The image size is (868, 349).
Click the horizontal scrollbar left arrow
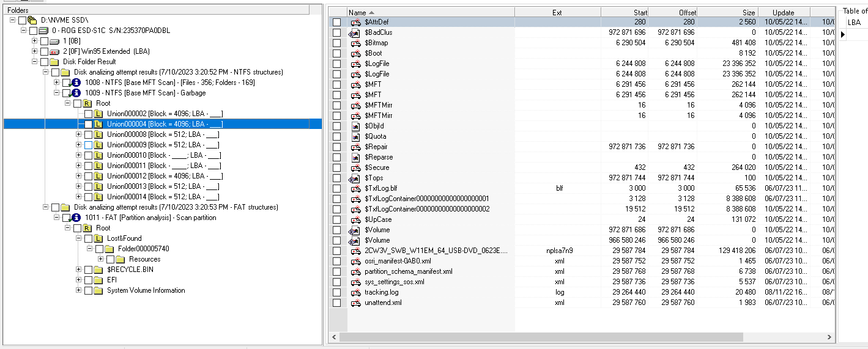point(334,337)
